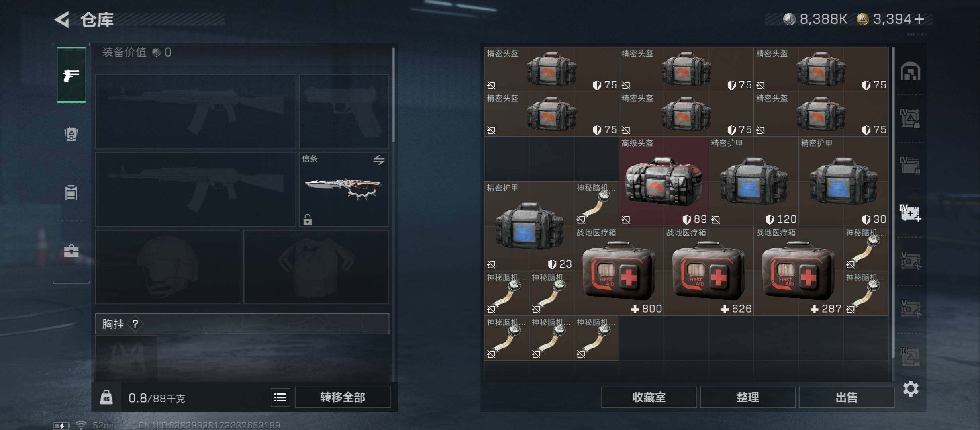The width and height of the screenshot is (980, 430).
Task: Open the clipboard sidebar icon
Action: point(71,192)
